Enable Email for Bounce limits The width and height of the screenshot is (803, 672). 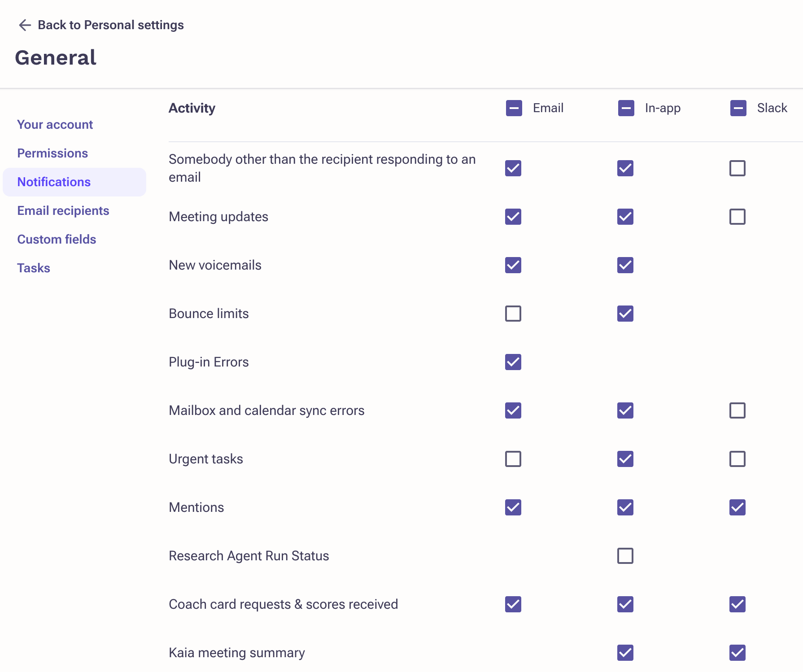(x=513, y=314)
